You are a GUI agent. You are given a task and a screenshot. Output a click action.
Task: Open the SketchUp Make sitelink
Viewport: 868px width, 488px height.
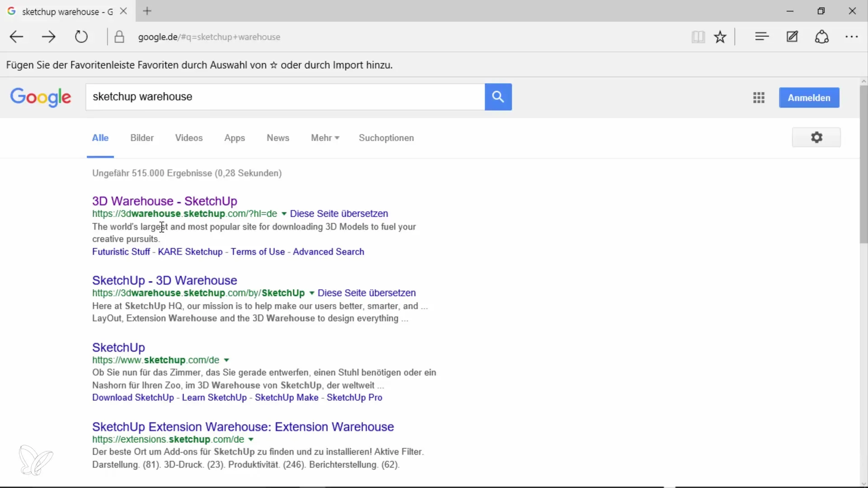287,398
